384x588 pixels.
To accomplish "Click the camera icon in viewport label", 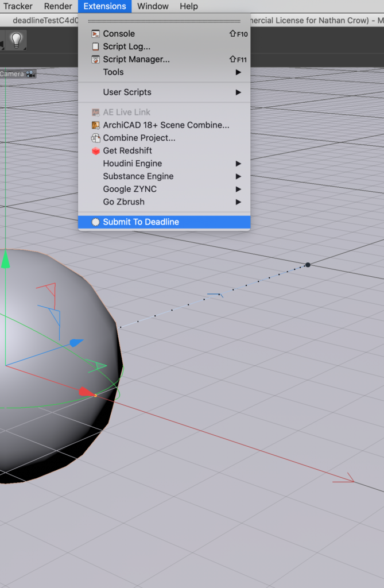I will coord(30,74).
